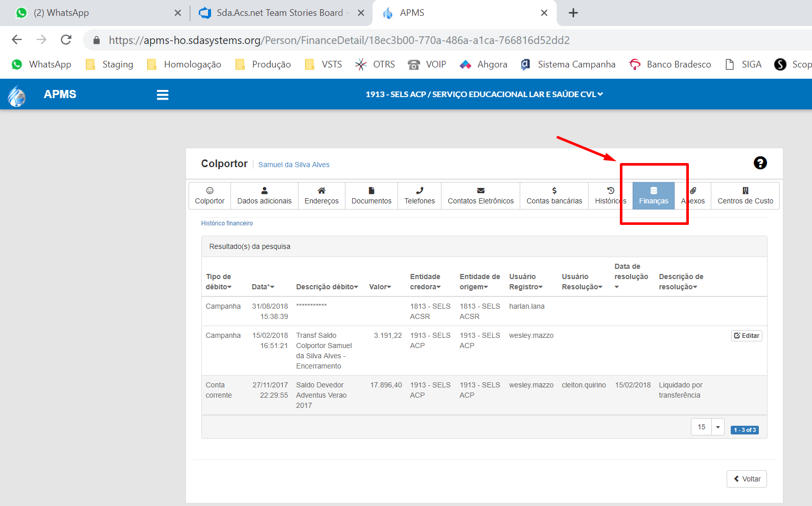Switch to the Dados adicionais tab

pos(264,196)
